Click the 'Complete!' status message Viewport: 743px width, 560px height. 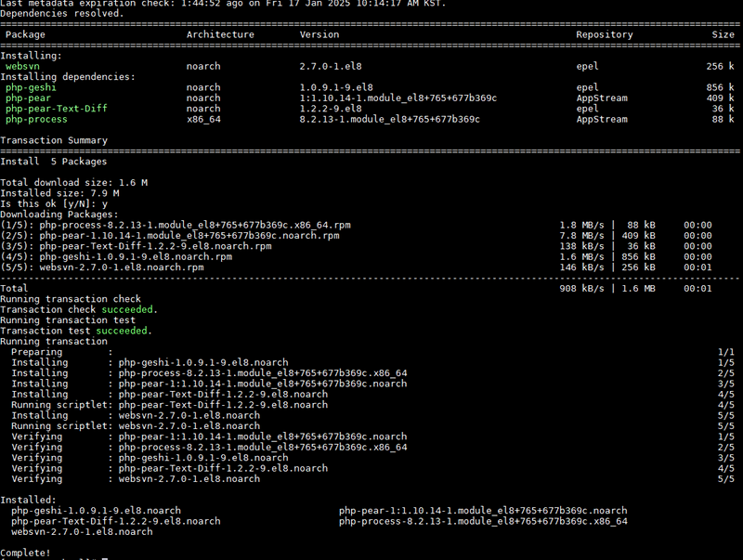[x=28, y=553]
